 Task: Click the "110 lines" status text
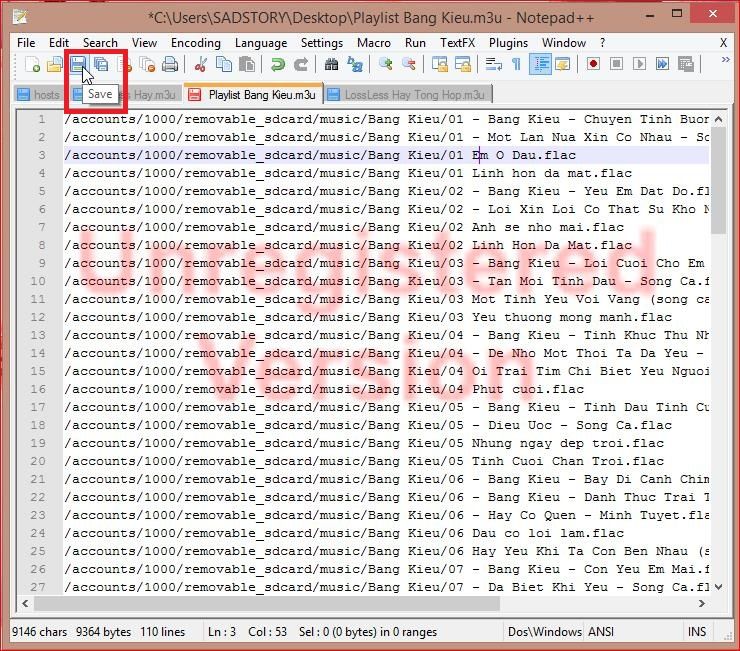coord(162,632)
